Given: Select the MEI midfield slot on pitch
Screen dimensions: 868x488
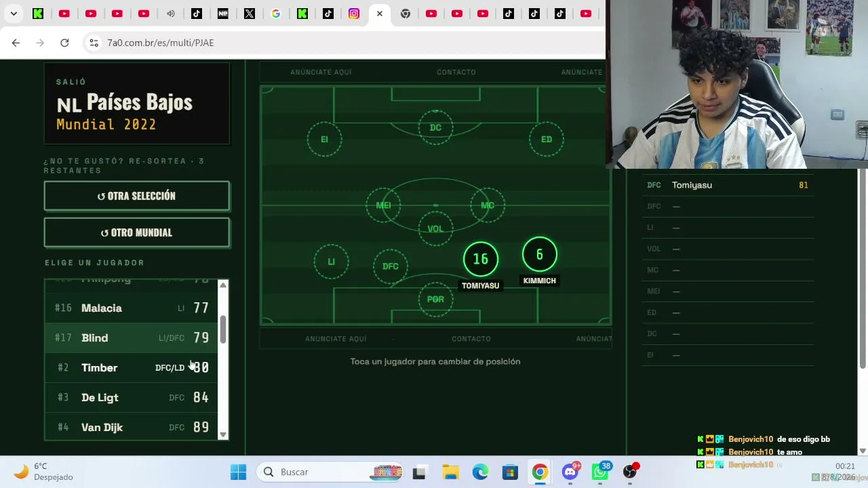Looking at the screenshot, I should coord(383,205).
